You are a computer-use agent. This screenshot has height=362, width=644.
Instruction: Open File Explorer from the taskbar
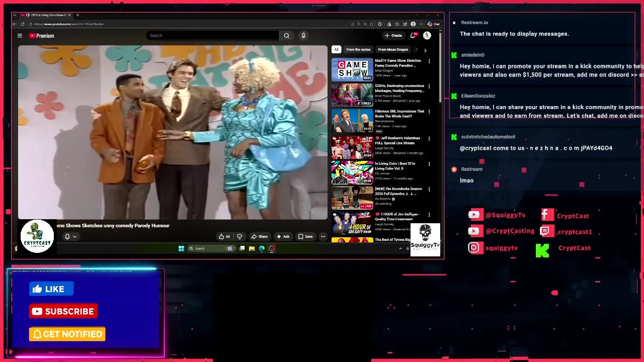click(x=252, y=248)
